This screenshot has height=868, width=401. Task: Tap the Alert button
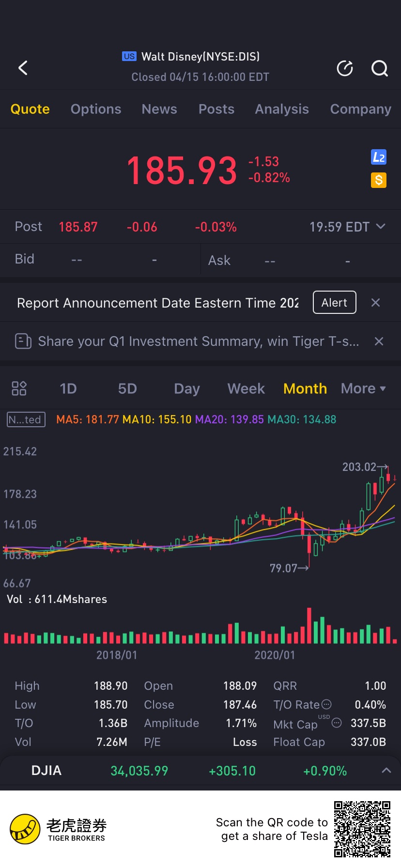point(335,302)
